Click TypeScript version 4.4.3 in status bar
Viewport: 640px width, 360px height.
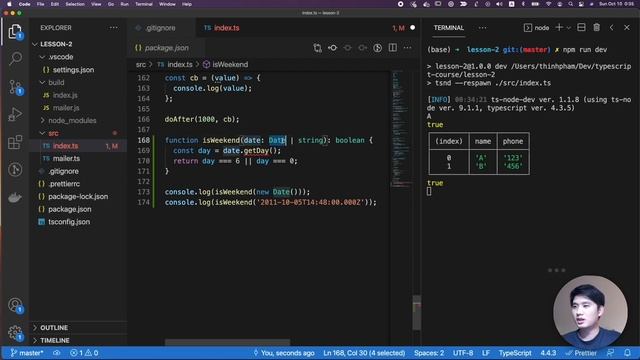548,353
